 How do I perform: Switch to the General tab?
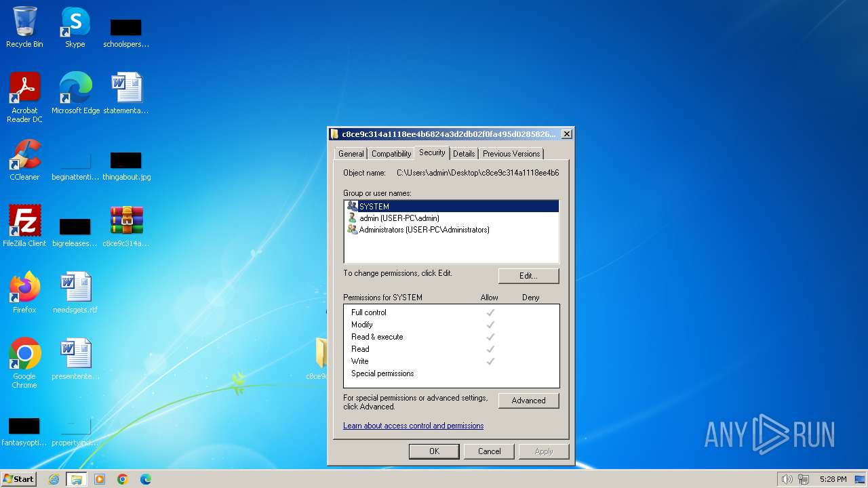351,154
